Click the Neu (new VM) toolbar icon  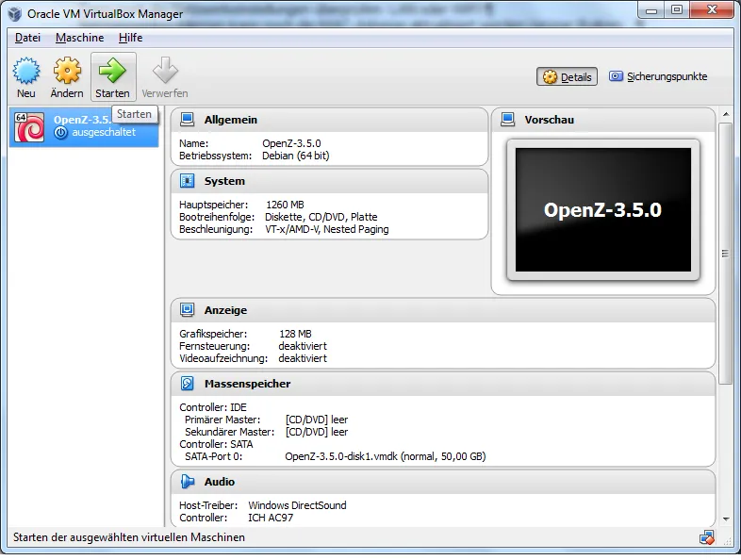[26, 71]
